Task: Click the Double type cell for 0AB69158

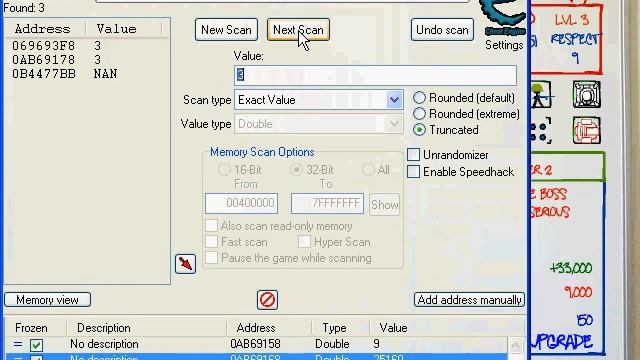Action: tap(332, 344)
